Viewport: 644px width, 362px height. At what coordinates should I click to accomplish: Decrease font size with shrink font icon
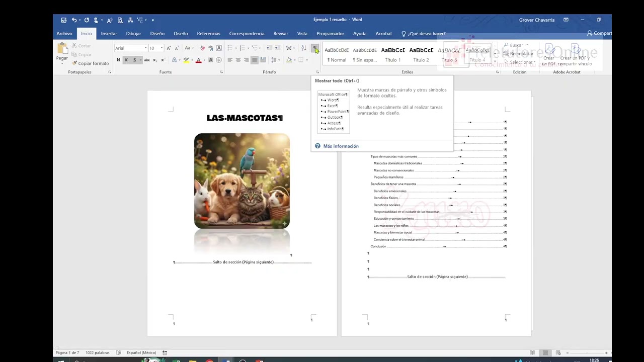pyautogui.click(x=177, y=48)
